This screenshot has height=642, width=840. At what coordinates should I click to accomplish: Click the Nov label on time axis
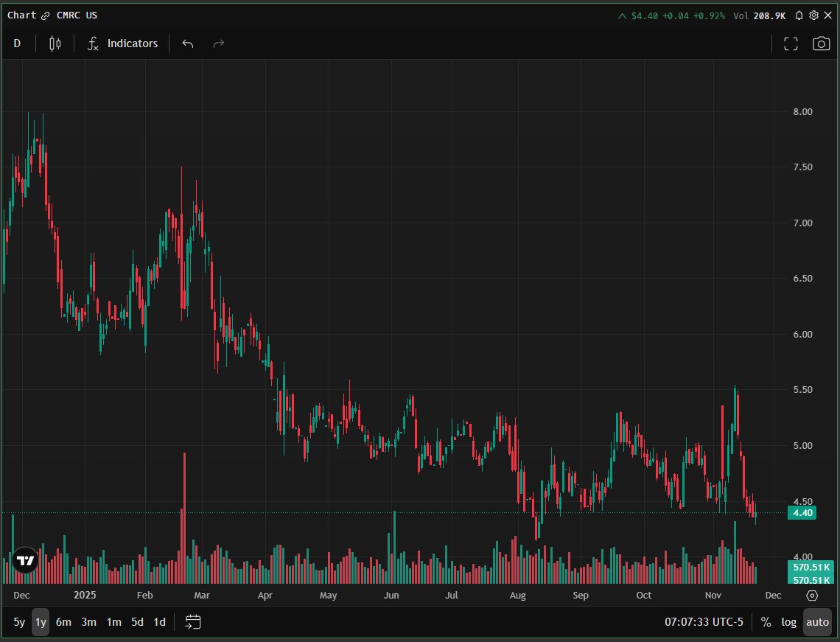click(x=713, y=596)
